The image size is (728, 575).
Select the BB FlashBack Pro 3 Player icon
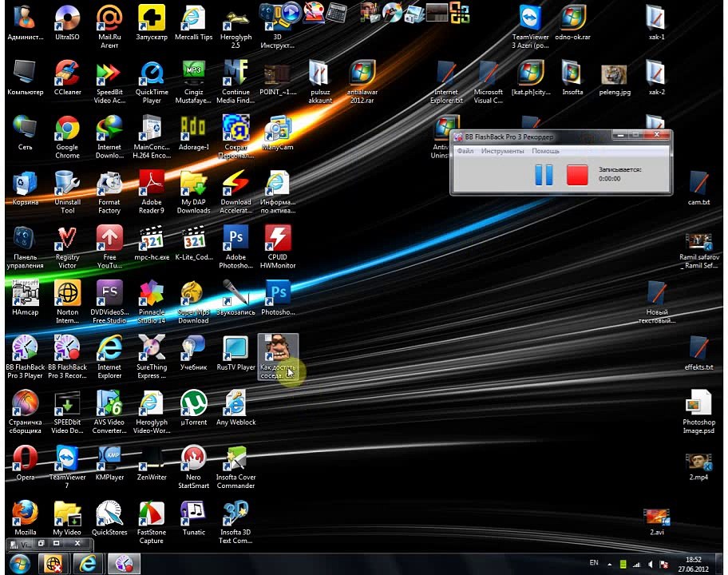[x=25, y=357]
